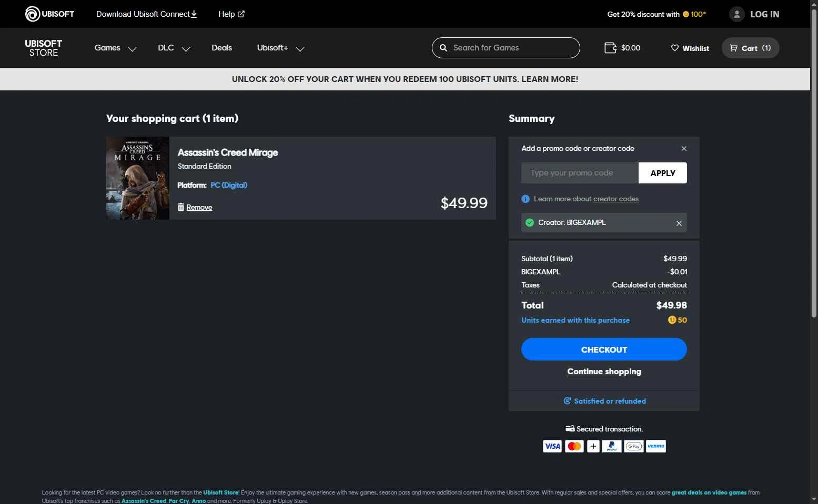
Task: Click LOG IN
Action: point(764,14)
